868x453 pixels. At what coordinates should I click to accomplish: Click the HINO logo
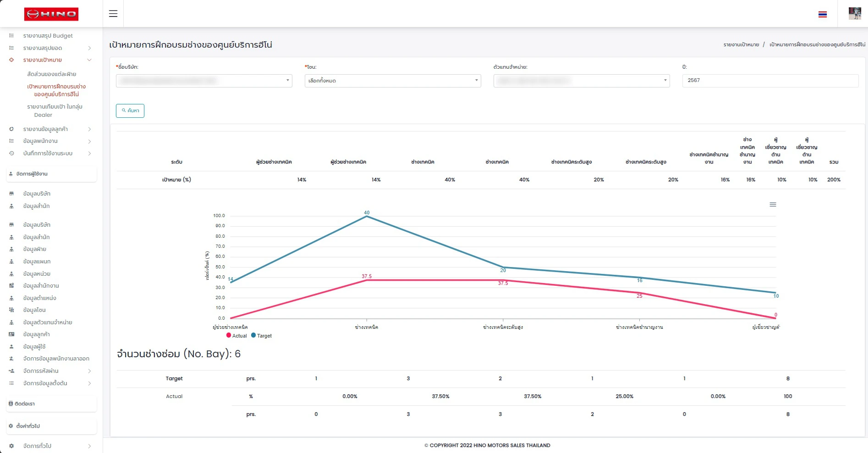pos(51,14)
